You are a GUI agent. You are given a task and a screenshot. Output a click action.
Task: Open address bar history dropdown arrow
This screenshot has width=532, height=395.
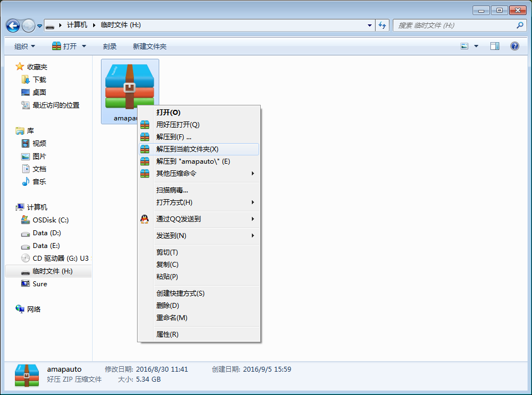pyautogui.click(x=370, y=26)
